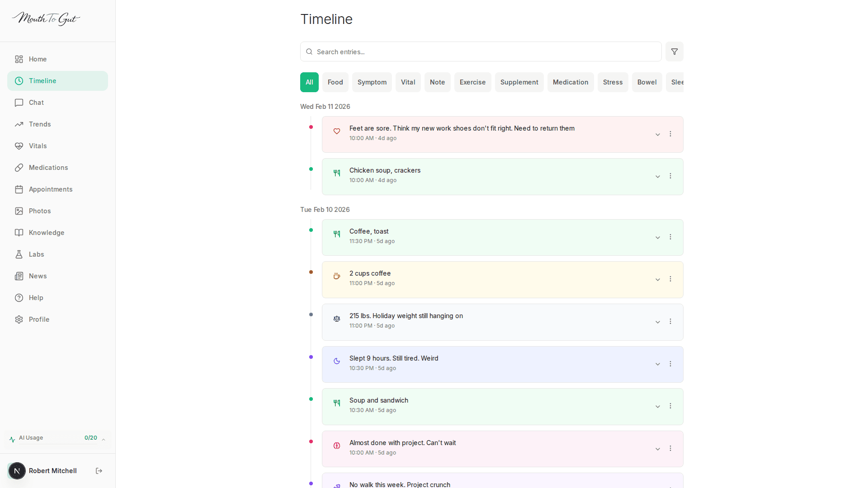The image size is (868, 488).
Task: Click the Home link in the sidebar
Action: coord(38,59)
